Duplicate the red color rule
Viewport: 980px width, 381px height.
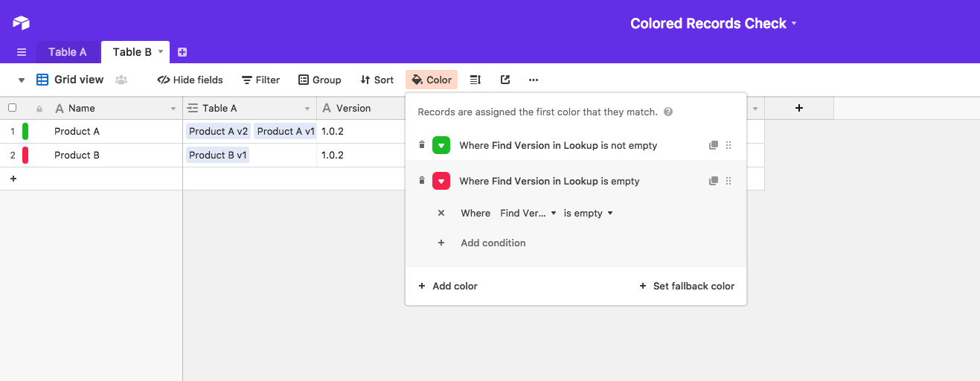pyautogui.click(x=714, y=181)
